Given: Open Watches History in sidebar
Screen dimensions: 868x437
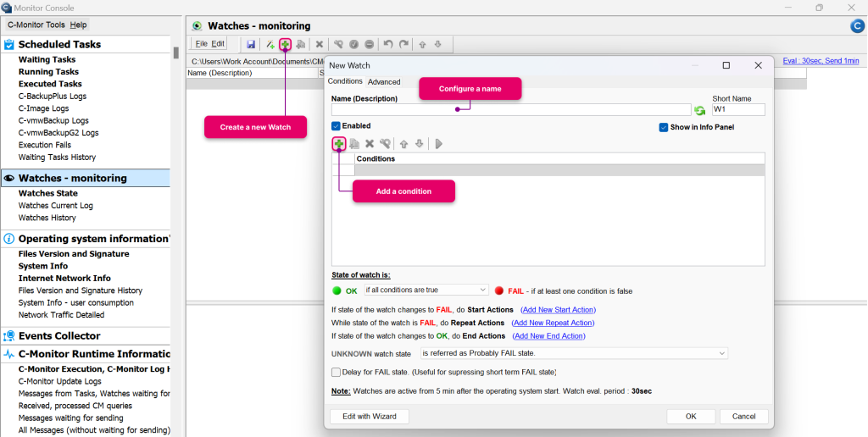Looking at the screenshot, I should point(47,218).
